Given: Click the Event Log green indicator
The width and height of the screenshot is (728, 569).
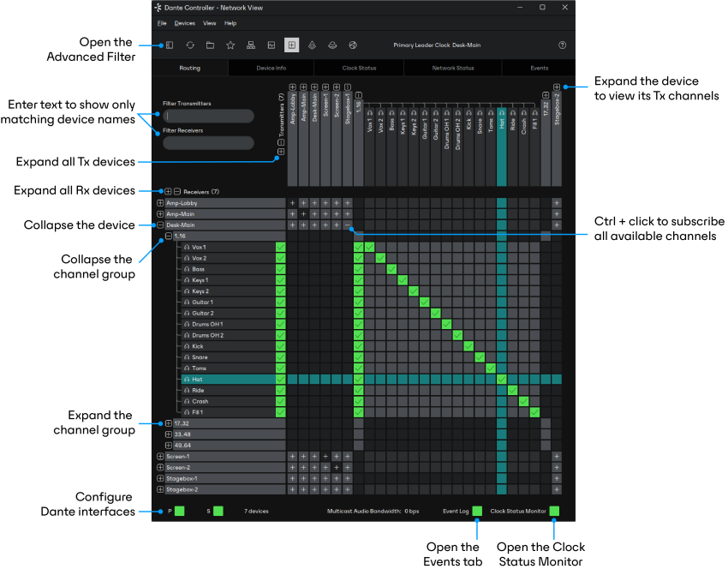Looking at the screenshot, I should (477, 511).
